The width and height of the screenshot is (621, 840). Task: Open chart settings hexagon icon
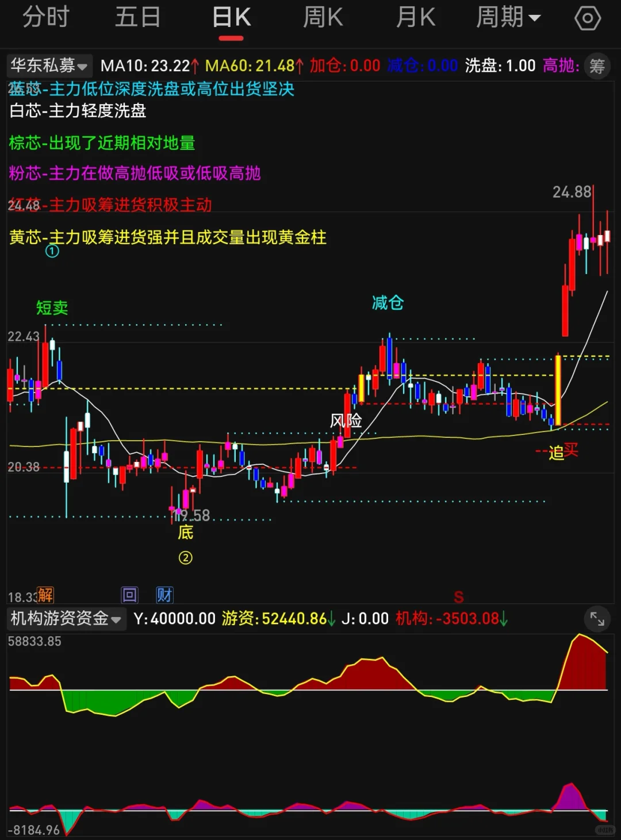coord(588,18)
